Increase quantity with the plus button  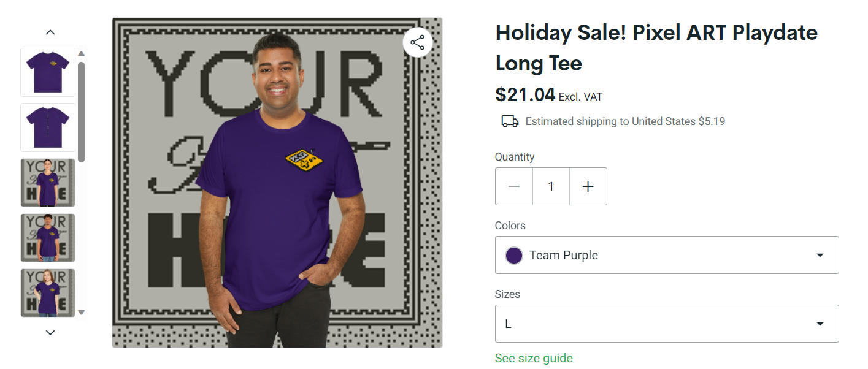click(x=588, y=186)
